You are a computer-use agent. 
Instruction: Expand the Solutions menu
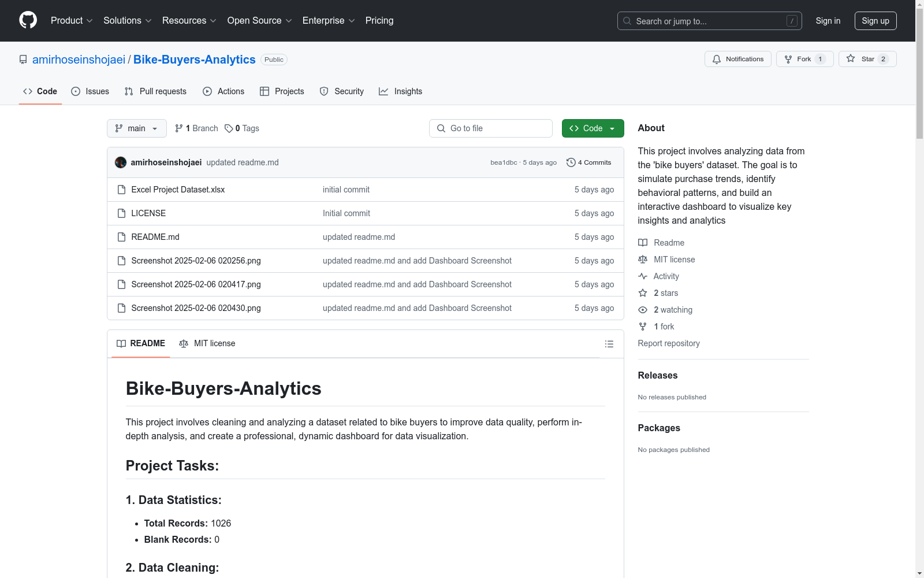[128, 21]
